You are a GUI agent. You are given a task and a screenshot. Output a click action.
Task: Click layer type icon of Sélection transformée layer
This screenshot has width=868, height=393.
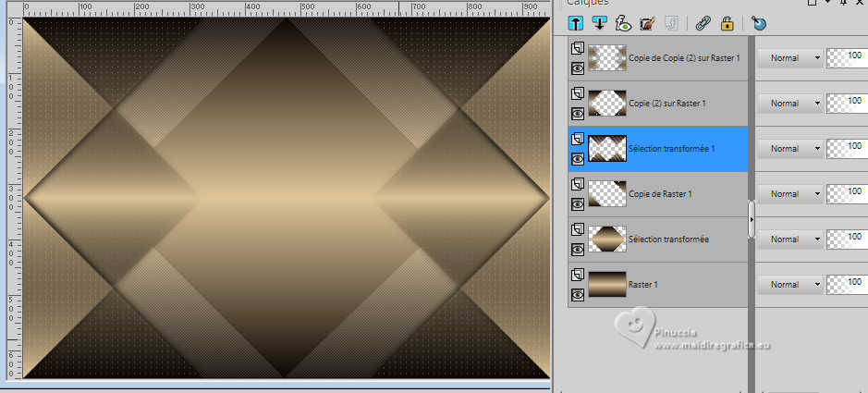(x=578, y=229)
